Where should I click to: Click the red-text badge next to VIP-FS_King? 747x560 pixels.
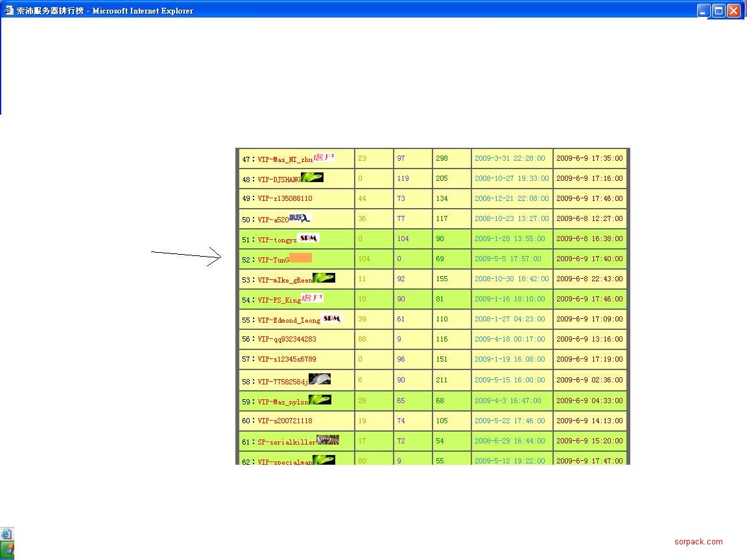(x=312, y=298)
